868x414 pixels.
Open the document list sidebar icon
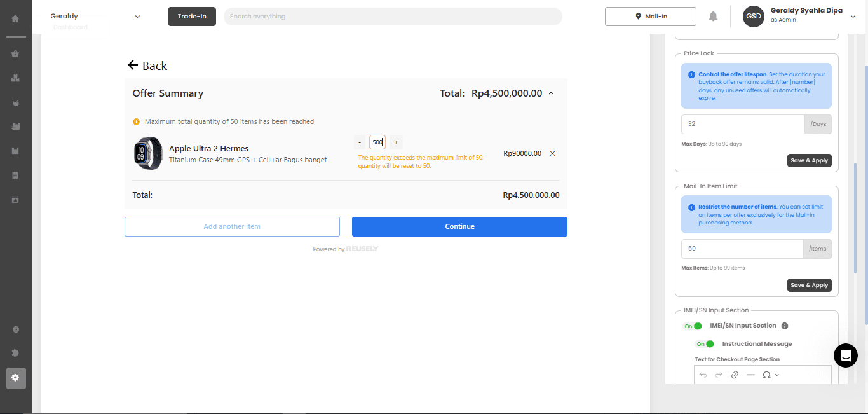coord(15,175)
